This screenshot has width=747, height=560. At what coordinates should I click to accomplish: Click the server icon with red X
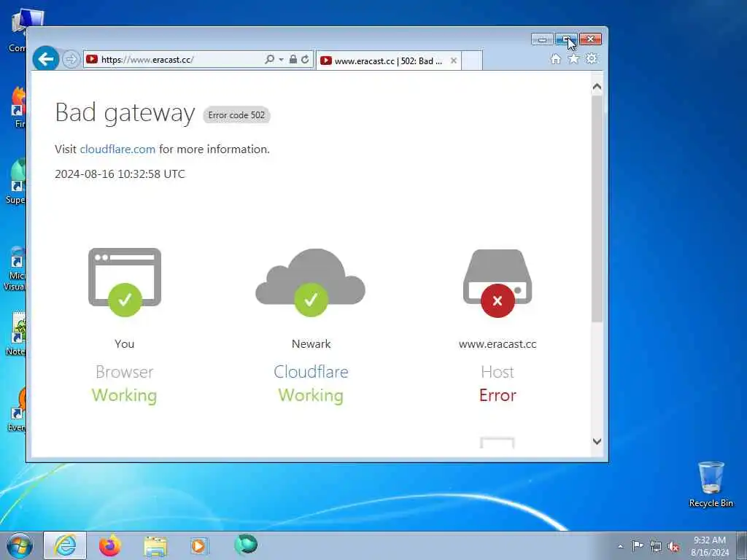pos(498,283)
